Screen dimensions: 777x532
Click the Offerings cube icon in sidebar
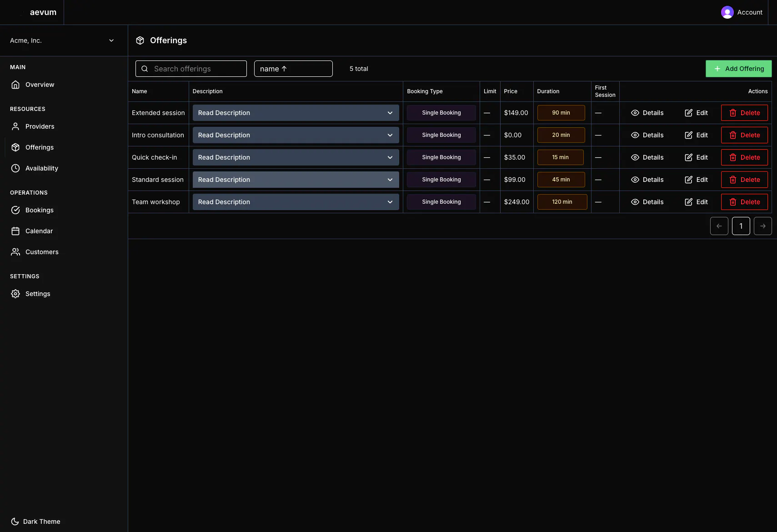[15, 147]
